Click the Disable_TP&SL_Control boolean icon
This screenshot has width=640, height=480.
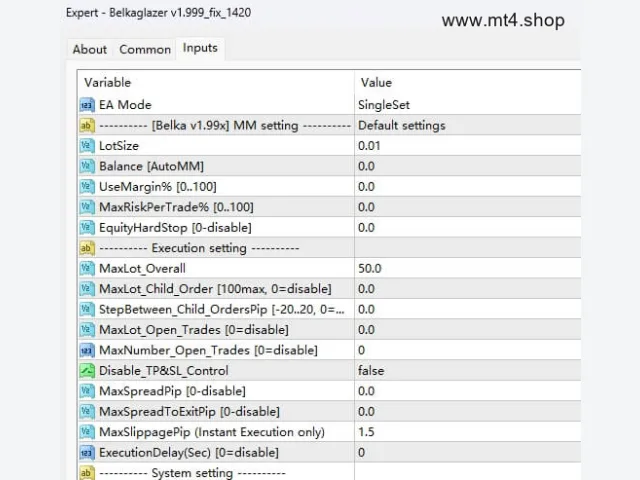87,371
